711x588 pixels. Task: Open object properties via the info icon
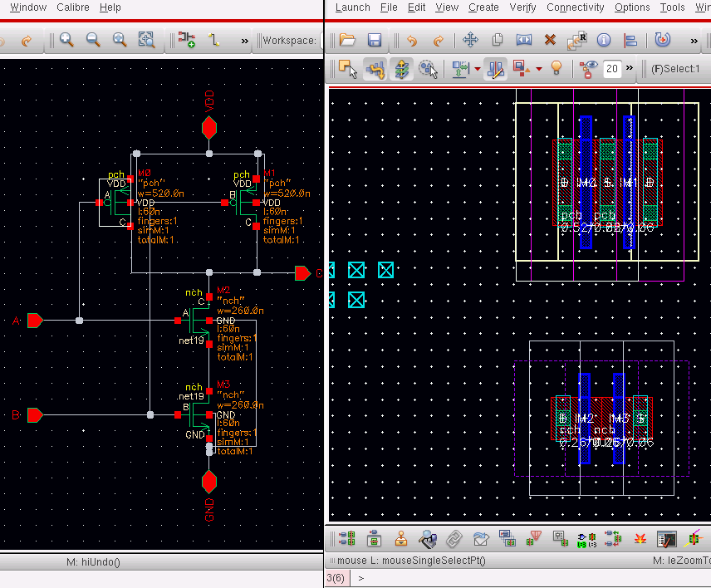tap(604, 40)
